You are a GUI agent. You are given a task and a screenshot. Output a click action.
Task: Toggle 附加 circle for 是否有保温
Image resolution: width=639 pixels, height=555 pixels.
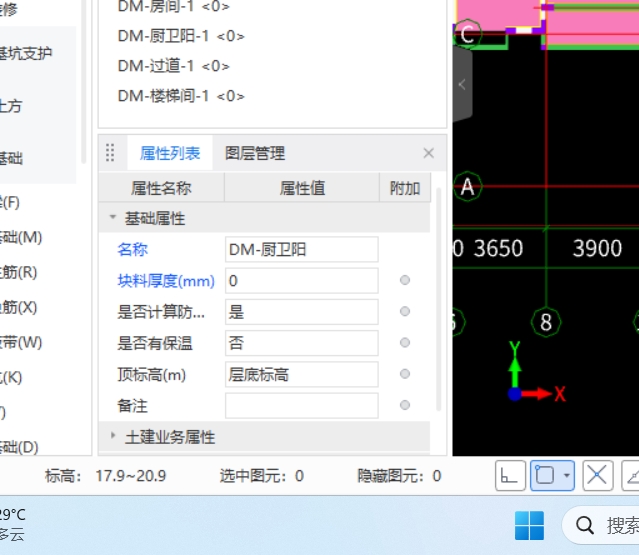point(405,343)
